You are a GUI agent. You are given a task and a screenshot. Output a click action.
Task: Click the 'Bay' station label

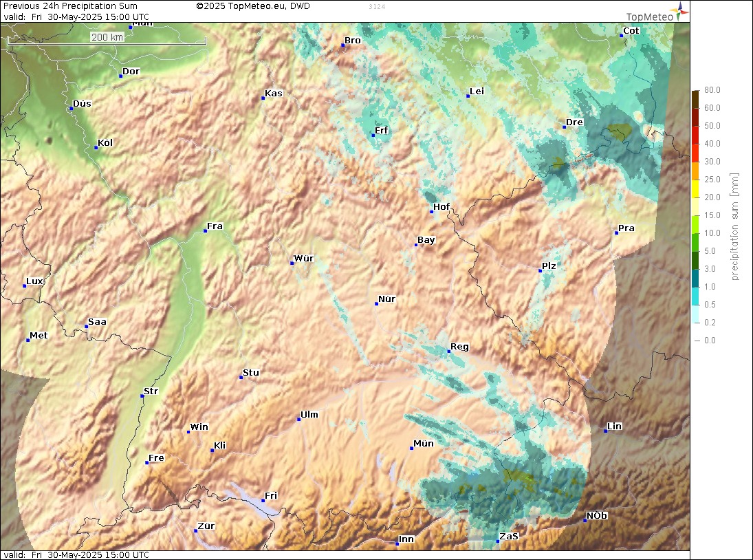tap(426, 240)
